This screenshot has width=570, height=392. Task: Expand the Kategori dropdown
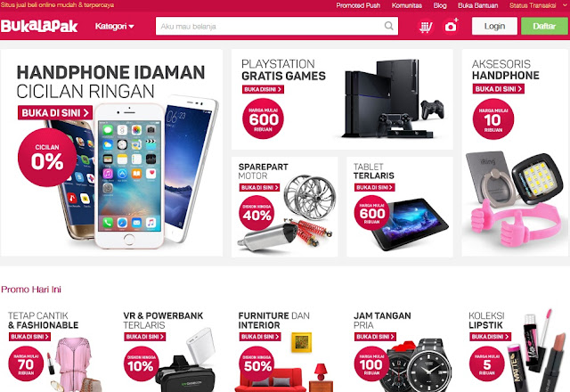point(115,26)
